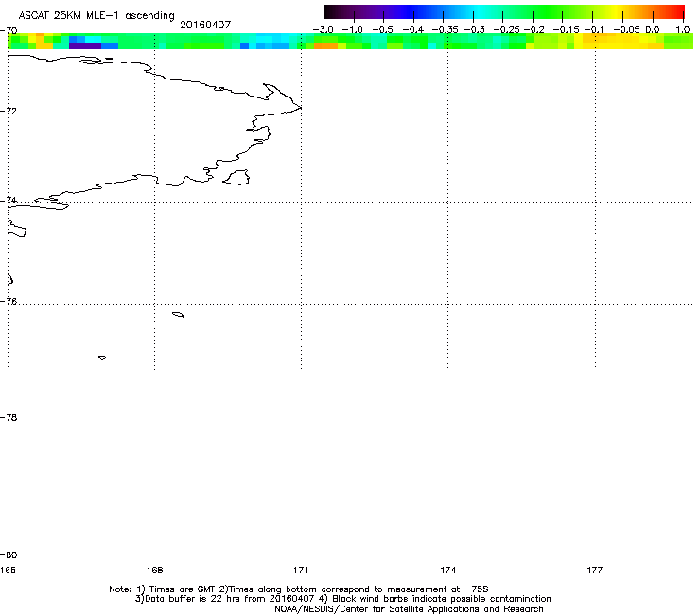The image size is (700, 615).
Task: Click the latitude label -76
Action: pyautogui.click(x=9, y=302)
